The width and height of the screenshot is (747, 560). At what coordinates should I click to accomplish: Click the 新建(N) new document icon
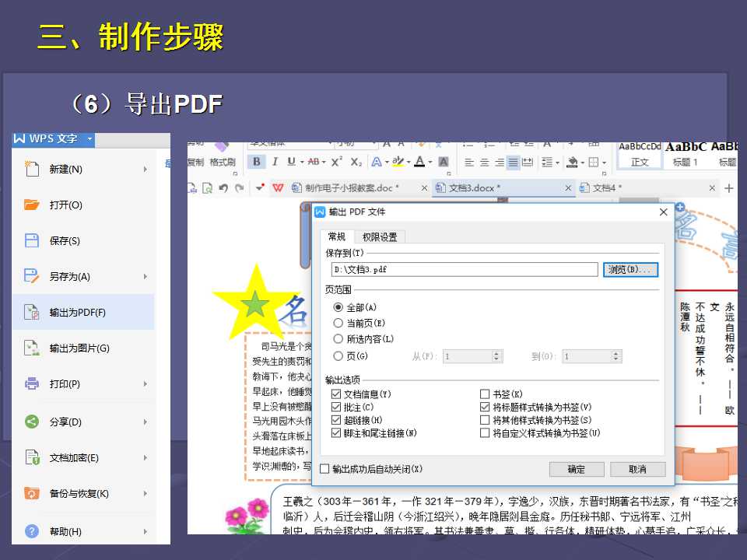[32, 169]
